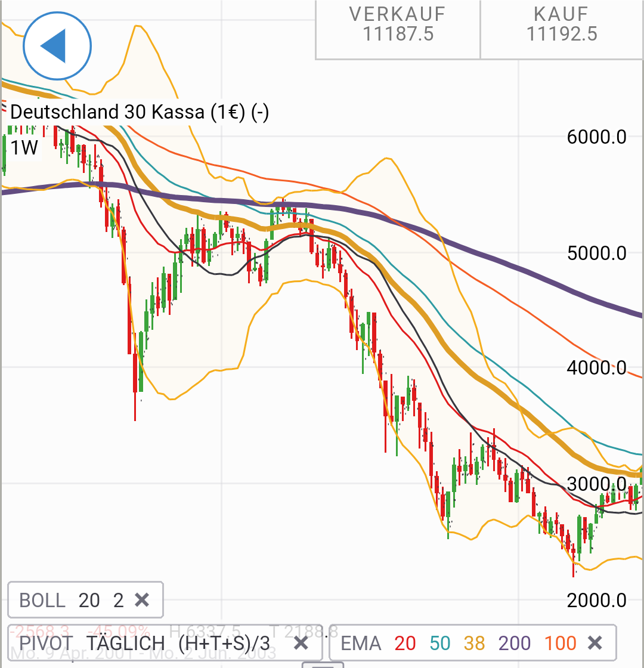
Task: Select the EMA 20 period value
Action: click(405, 643)
